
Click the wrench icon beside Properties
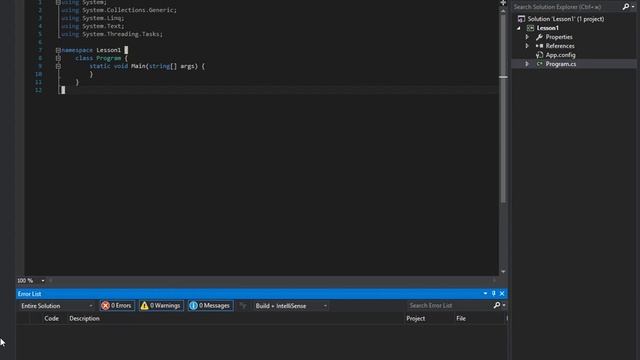539,37
